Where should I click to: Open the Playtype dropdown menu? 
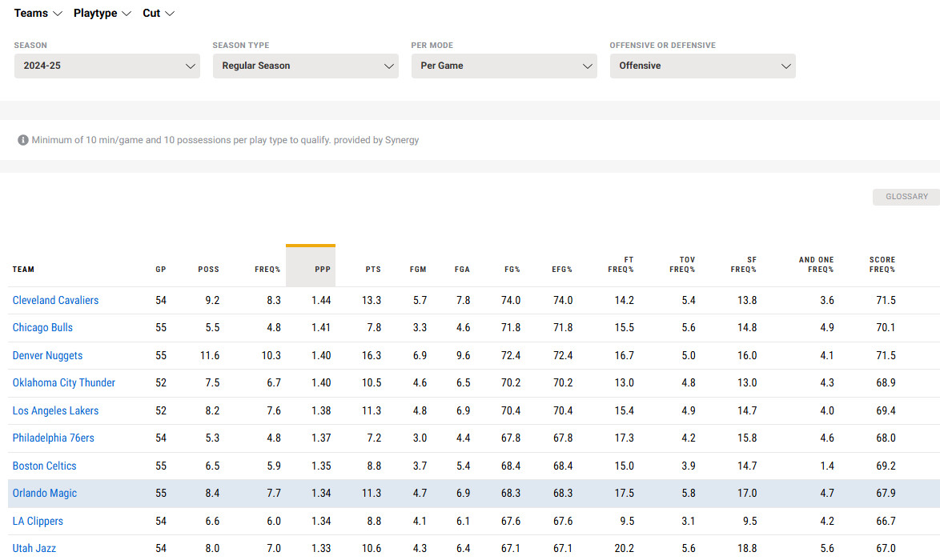(x=102, y=13)
